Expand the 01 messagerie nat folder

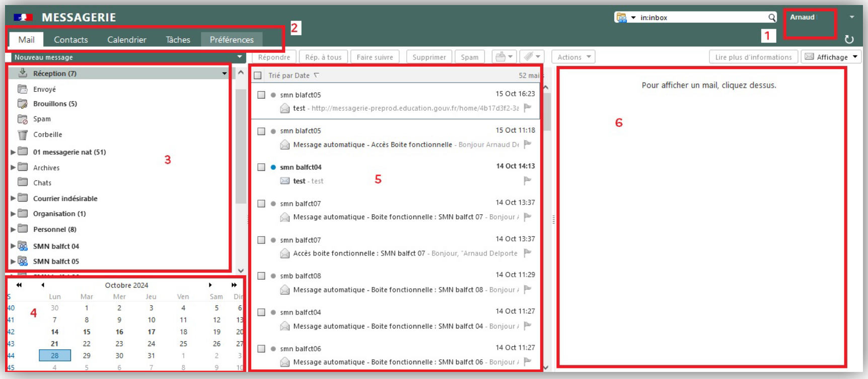(x=13, y=152)
